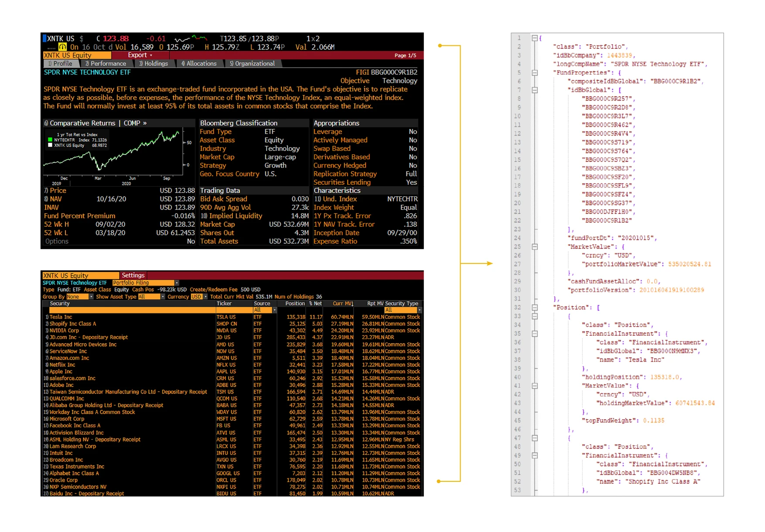
Task: Open the Security Type All filter dropdown
Action: click(403, 310)
